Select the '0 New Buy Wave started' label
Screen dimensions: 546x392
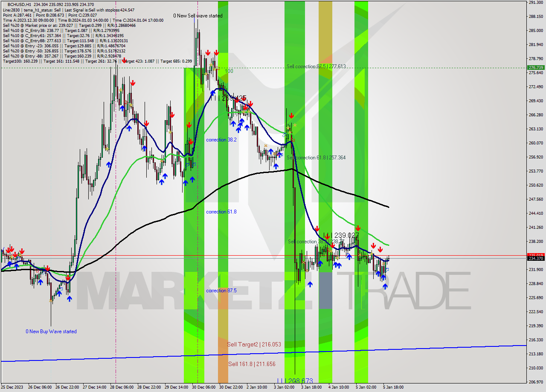pyautogui.click(x=51, y=331)
